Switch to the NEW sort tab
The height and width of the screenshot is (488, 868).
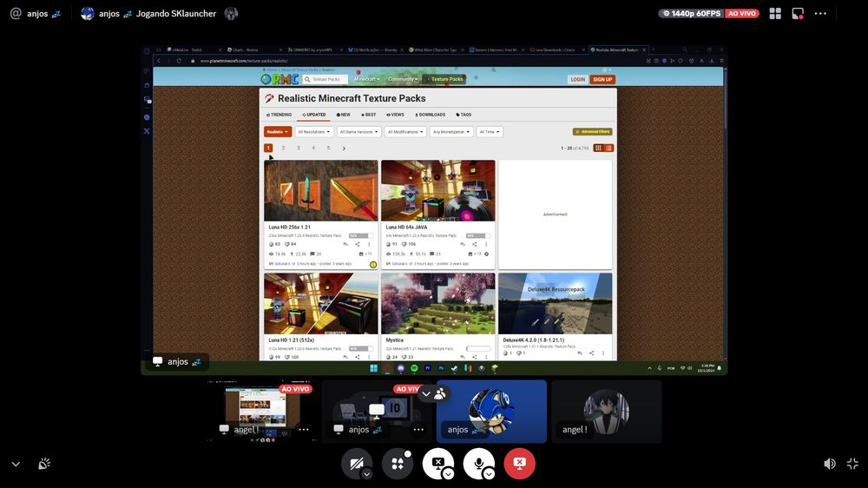pos(343,115)
